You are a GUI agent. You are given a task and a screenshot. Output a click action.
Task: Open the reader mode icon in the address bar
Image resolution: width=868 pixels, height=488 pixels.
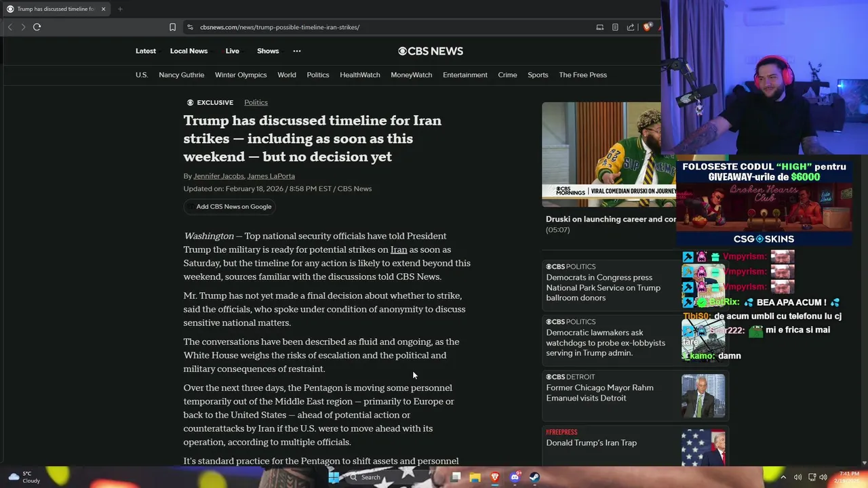[615, 27]
